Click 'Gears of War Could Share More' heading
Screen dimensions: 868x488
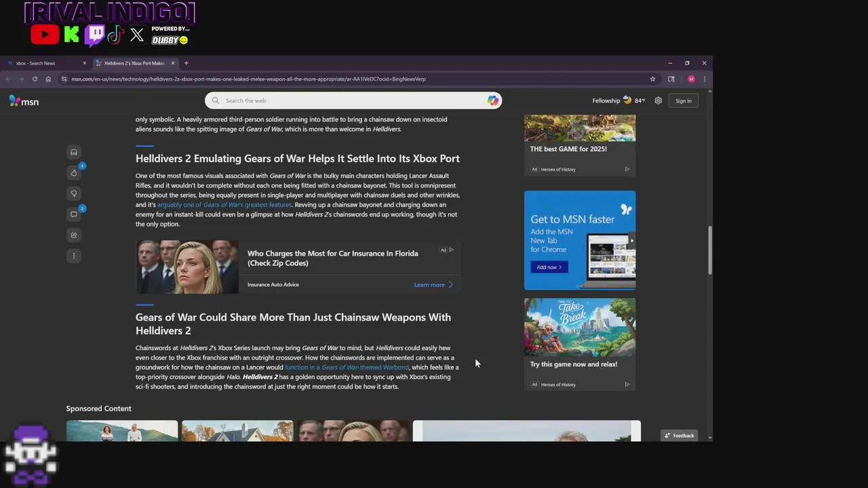point(293,324)
